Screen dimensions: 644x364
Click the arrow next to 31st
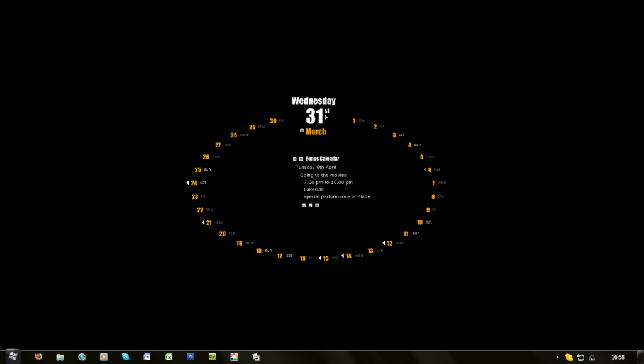[326, 118]
